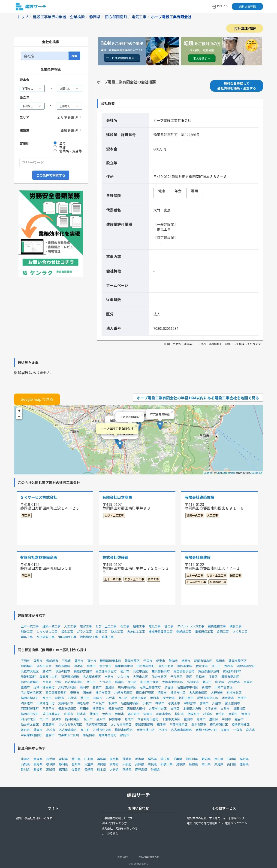Open 利用規約 in the footer
The image size is (277, 868).
(123, 857)
